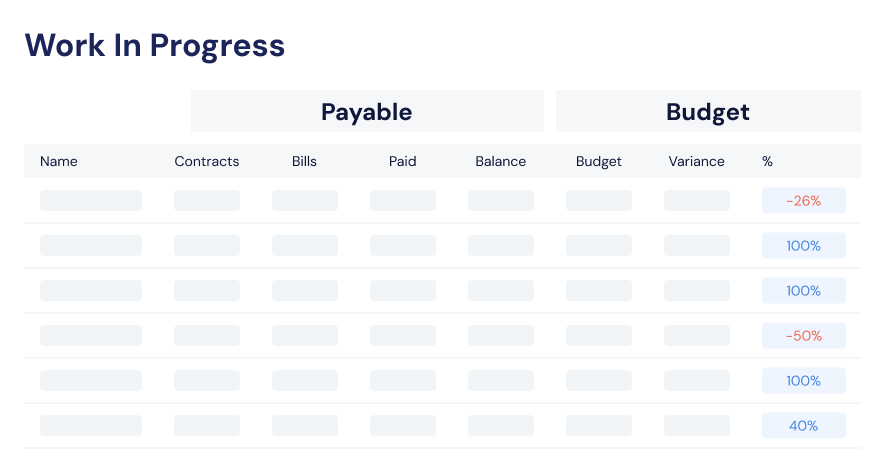Select the first row name placeholder
The width and height of the screenshot is (885, 472).
[x=91, y=200]
